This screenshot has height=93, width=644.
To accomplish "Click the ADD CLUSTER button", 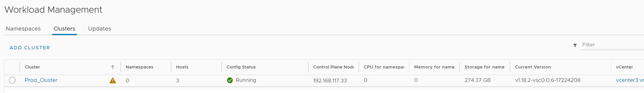I will click(x=30, y=48).
